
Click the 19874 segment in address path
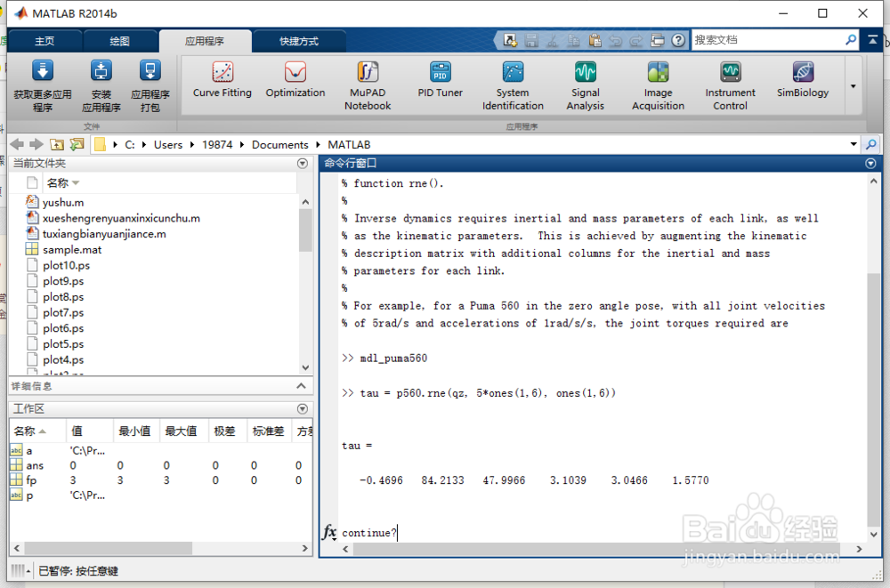click(x=217, y=145)
